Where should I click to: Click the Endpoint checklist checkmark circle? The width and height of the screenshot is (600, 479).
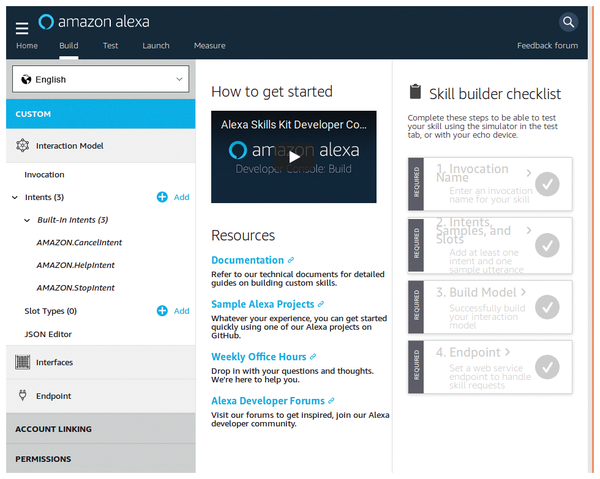tap(547, 367)
